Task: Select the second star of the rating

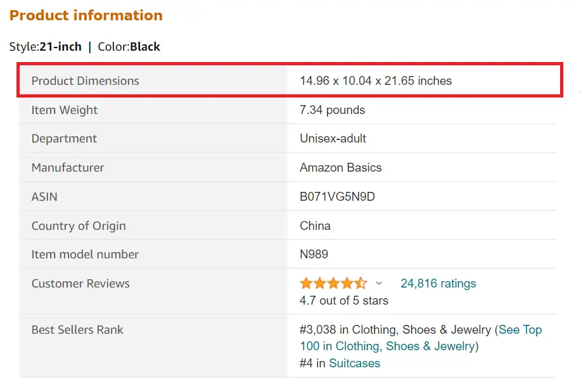Action: 321,283
